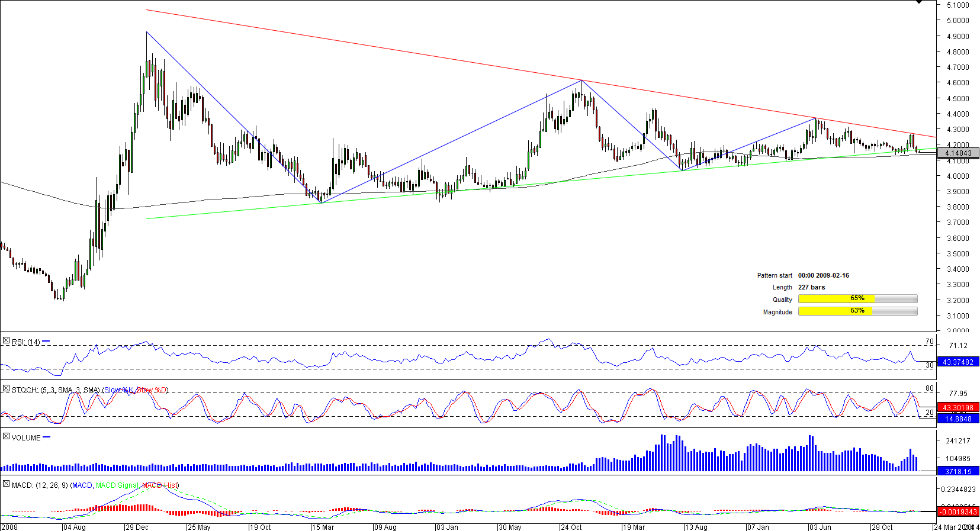Click the current price tag 4.14843
The image size is (980, 531).
[957, 153]
